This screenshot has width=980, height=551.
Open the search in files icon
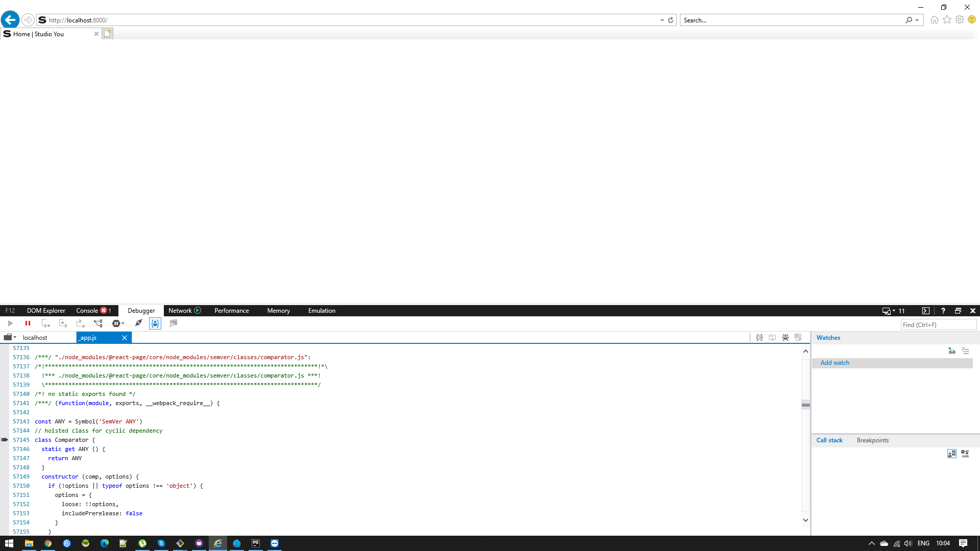pos(173,323)
